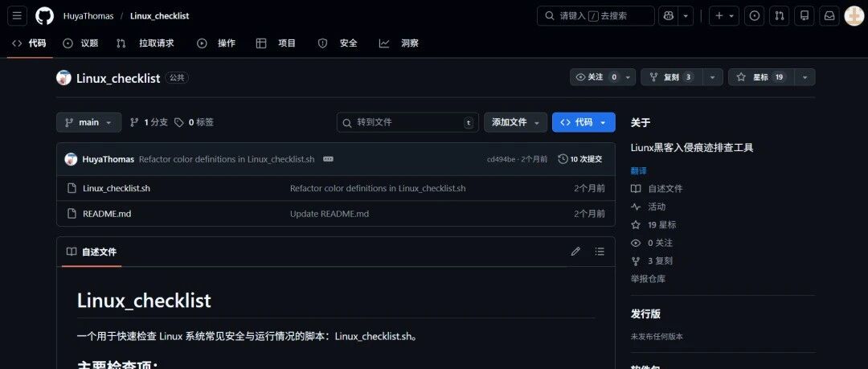Open 3 复刻 forks link in sidebar

pyautogui.click(x=652, y=261)
